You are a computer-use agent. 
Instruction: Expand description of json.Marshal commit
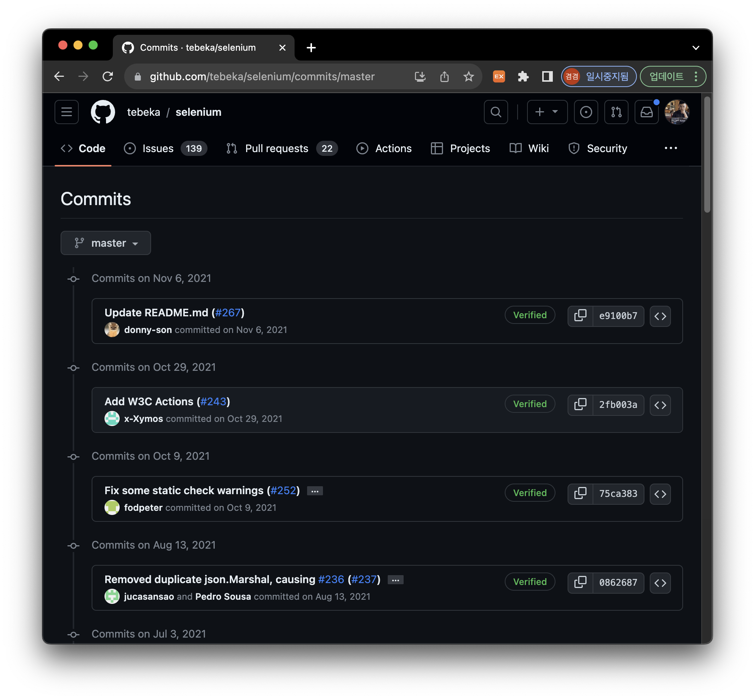coord(395,580)
